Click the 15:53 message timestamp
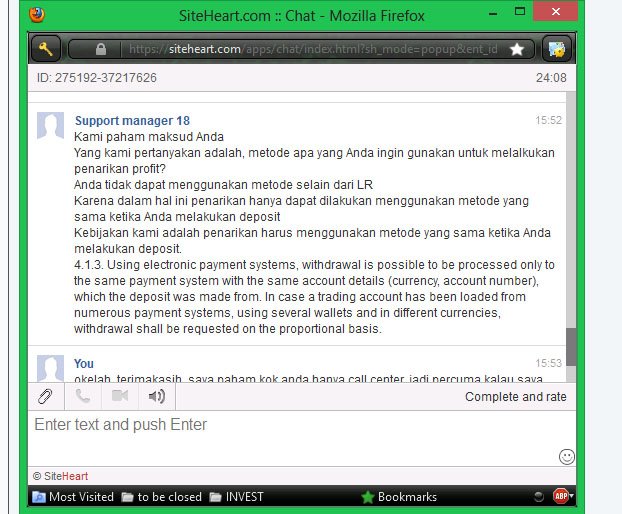Viewport: 622px width, 514px height. [549, 363]
